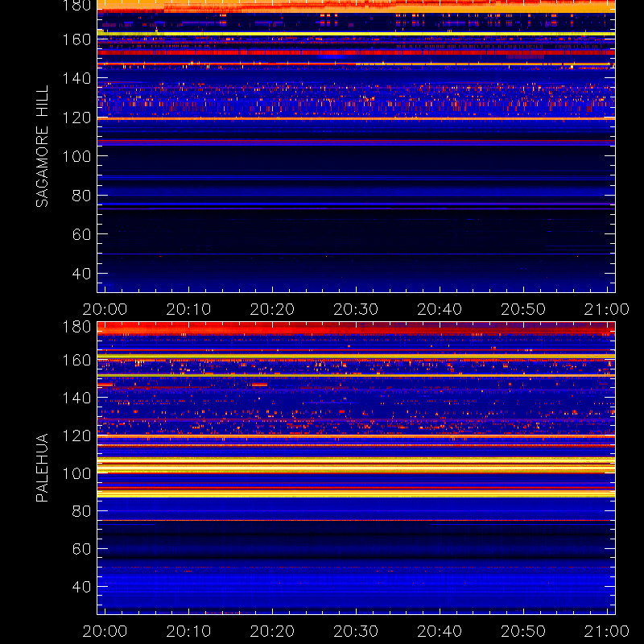Select the 60 label on Palehua axis
644x644 pixels.
tap(81, 549)
